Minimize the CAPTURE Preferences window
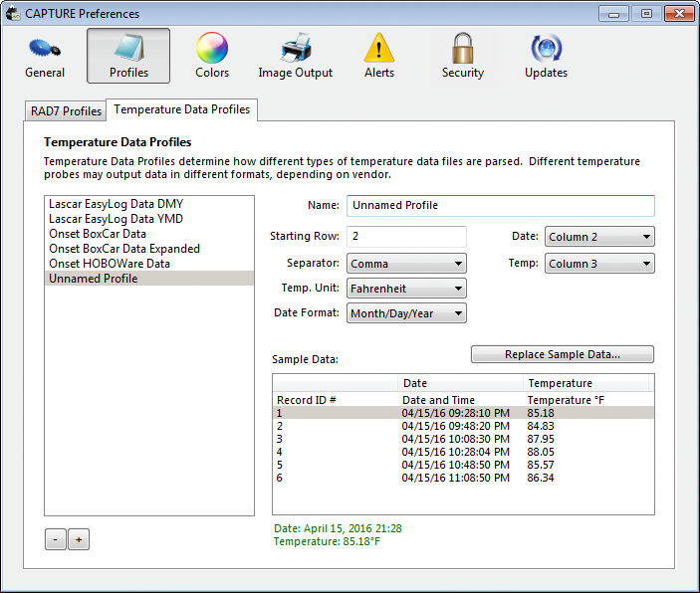Image resolution: width=700 pixels, height=593 pixels. (613, 14)
